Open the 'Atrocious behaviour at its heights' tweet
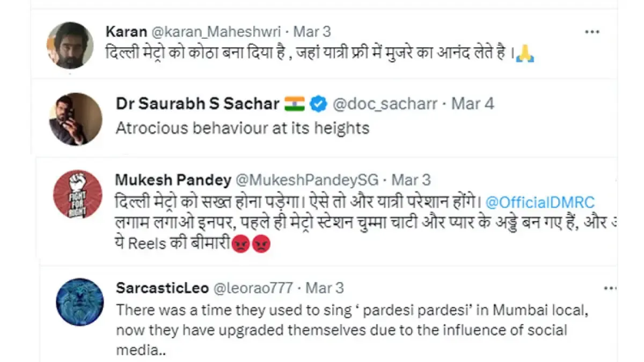The width and height of the screenshot is (644, 362). tap(243, 128)
